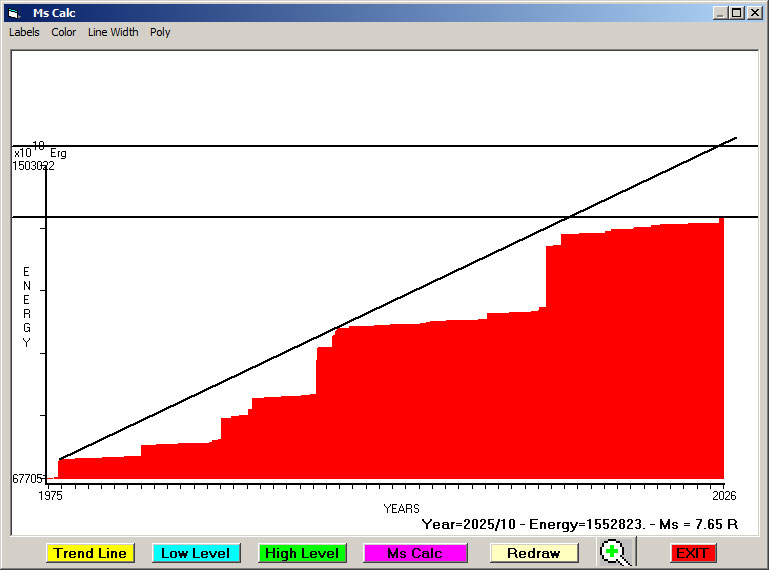Click the vertical ENERGY axis label
This screenshot has width=769, height=570.
click(27, 307)
